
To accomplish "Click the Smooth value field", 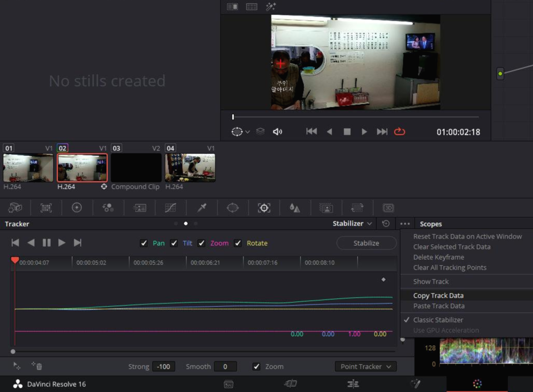I will (225, 367).
